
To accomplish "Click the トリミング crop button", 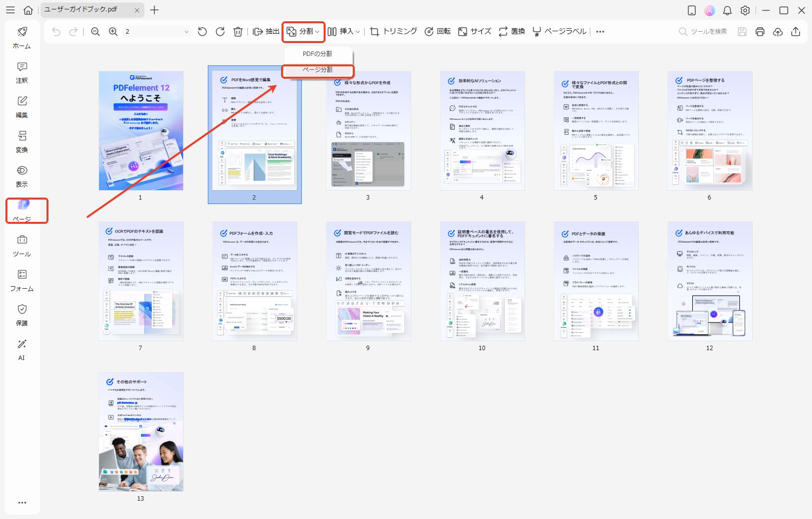I will [x=393, y=32].
